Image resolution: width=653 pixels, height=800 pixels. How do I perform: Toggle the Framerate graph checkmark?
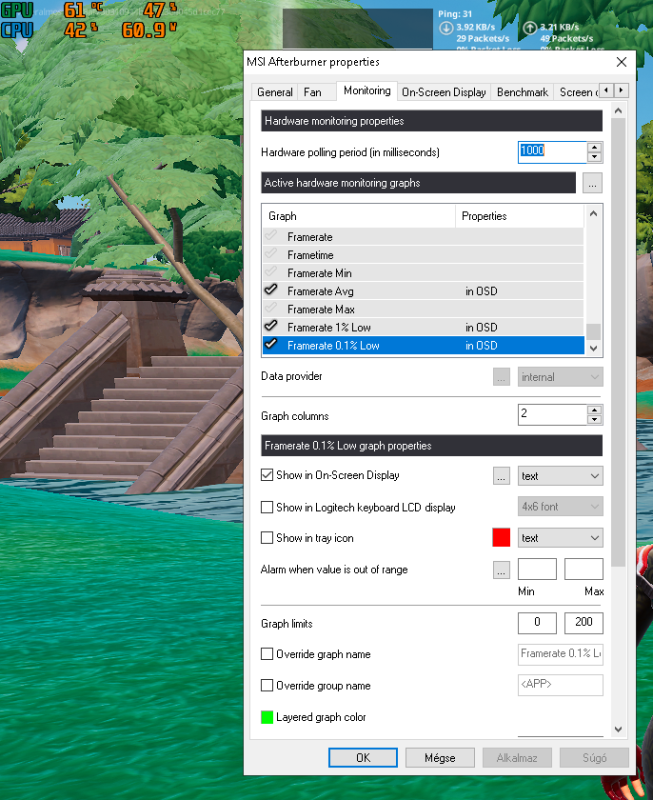point(271,236)
